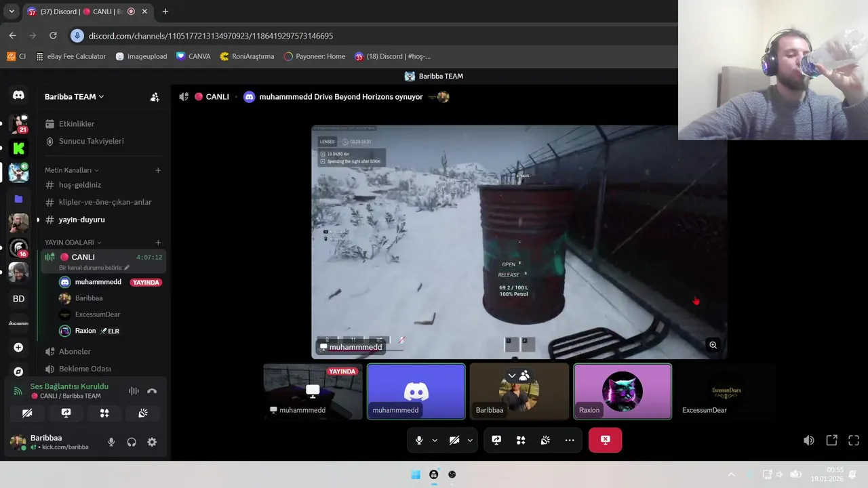Open Payoneer: Home bookmark
868x488 pixels.
pos(315,56)
